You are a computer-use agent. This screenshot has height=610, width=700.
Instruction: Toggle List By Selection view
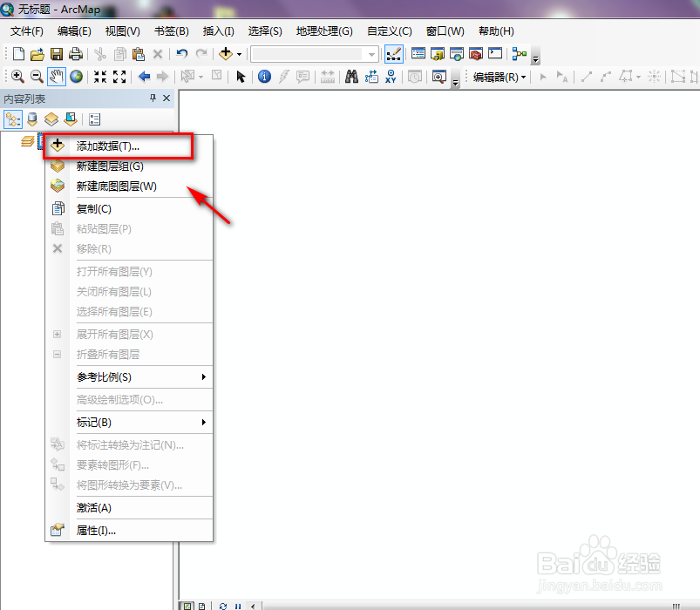click(71, 119)
